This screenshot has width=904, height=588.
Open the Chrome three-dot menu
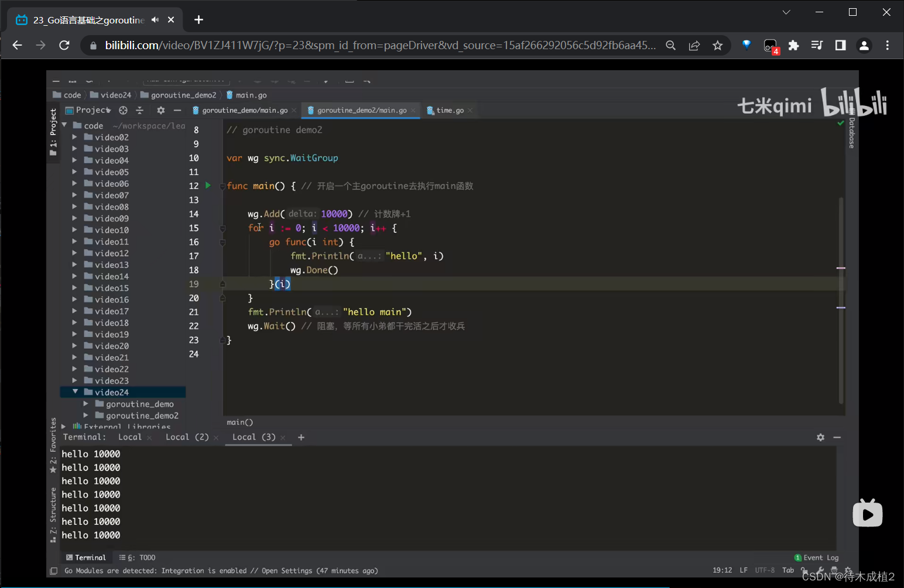[x=888, y=45]
